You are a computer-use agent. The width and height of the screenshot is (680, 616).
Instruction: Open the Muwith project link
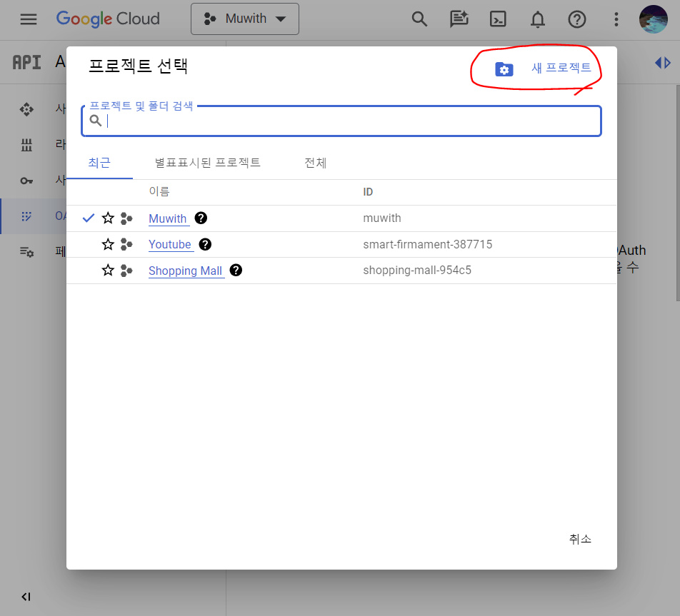[x=168, y=218]
